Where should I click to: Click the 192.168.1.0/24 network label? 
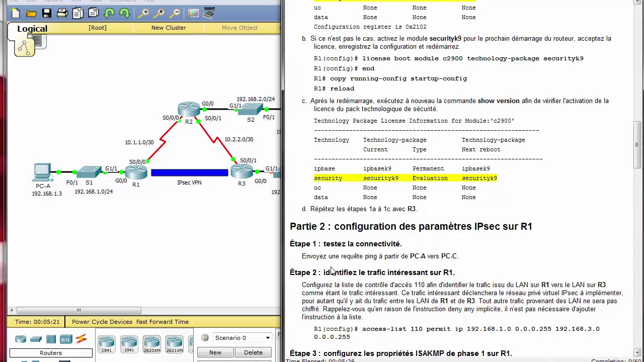click(94, 192)
